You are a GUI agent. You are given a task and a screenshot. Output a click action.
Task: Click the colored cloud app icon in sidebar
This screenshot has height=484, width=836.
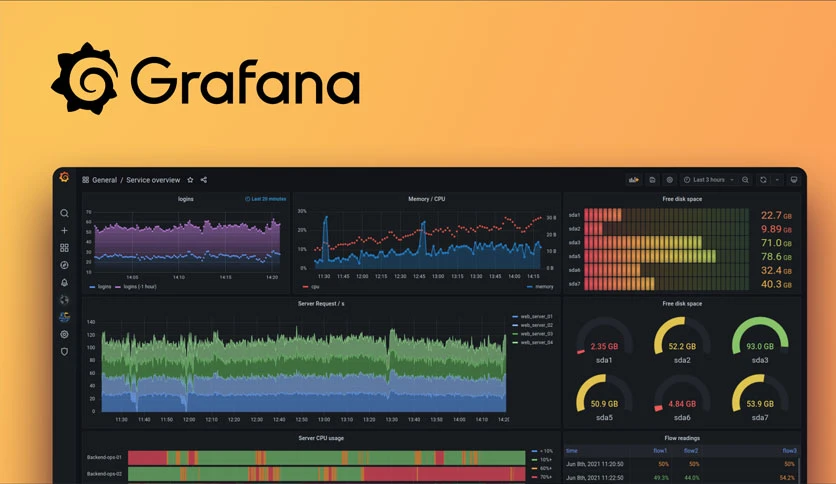point(64,317)
